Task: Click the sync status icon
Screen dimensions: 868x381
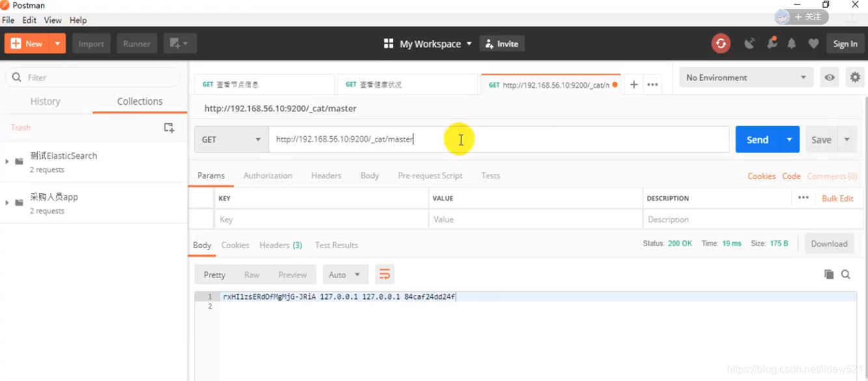Action: 720,44
